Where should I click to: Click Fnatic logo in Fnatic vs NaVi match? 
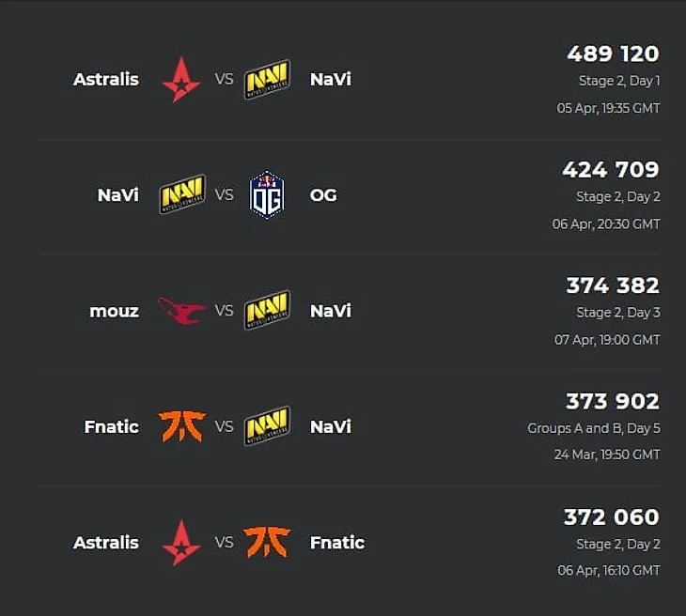tap(181, 426)
